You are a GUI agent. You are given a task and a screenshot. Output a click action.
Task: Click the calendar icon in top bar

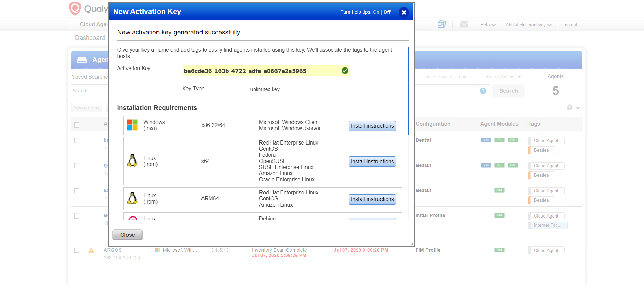441,25
